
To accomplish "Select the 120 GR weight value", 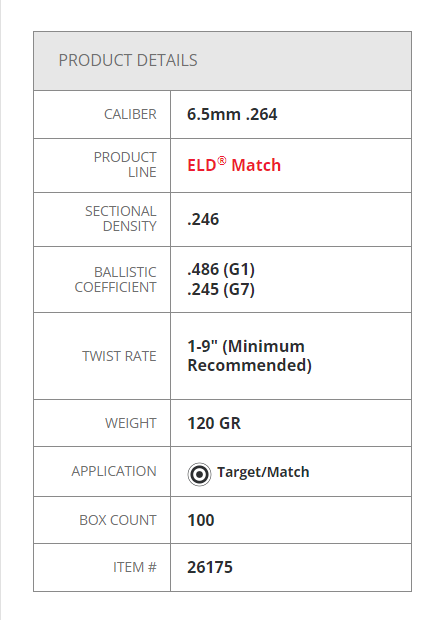I will click(214, 423).
